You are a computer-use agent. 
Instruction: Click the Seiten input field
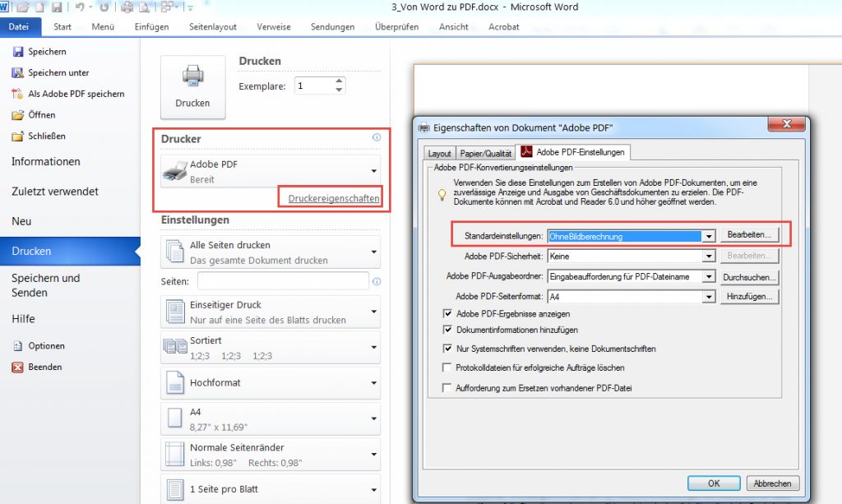[283, 280]
